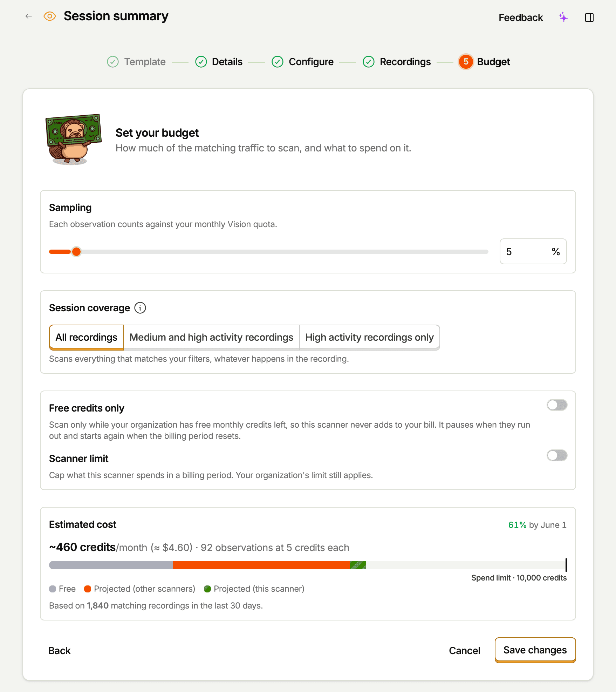
Task: Go to the Details step
Action: (219, 62)
